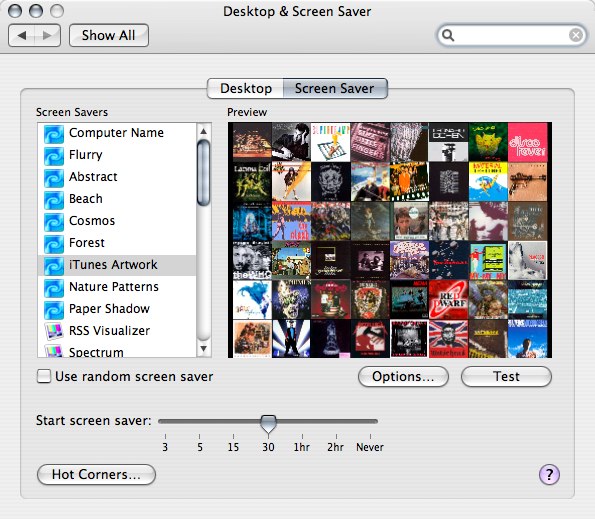The width and height of the screenshot is (595, 519).
Task: Click the Test button
Action: click(506, 376)
